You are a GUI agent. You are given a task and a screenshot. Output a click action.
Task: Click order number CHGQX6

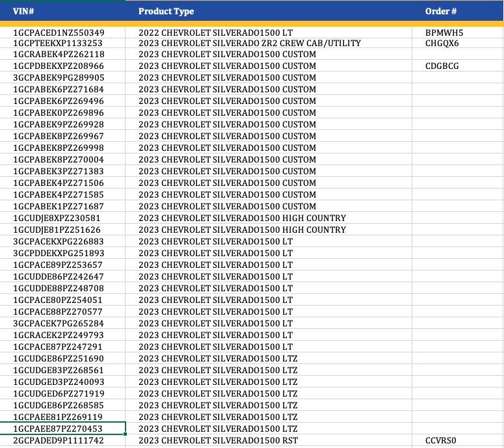[442, 43]
